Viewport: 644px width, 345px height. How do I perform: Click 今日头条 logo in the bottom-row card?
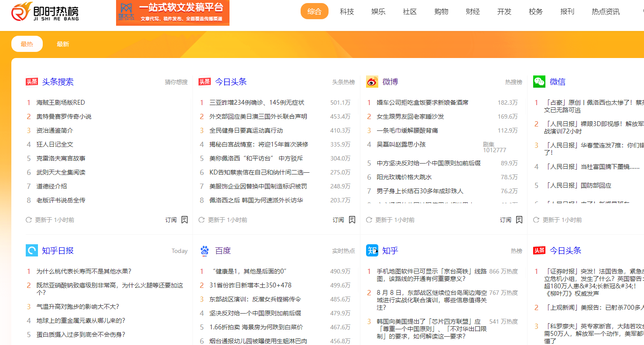pos(539,250)
